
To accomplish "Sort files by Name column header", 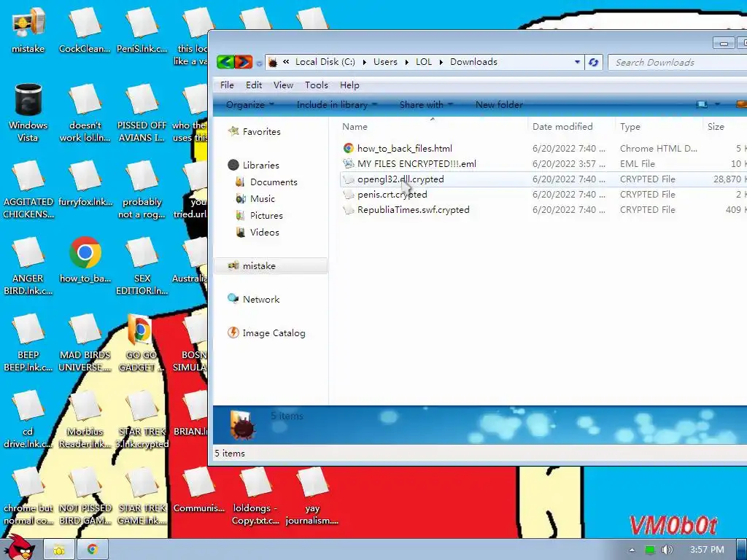I will coord(355,127).
